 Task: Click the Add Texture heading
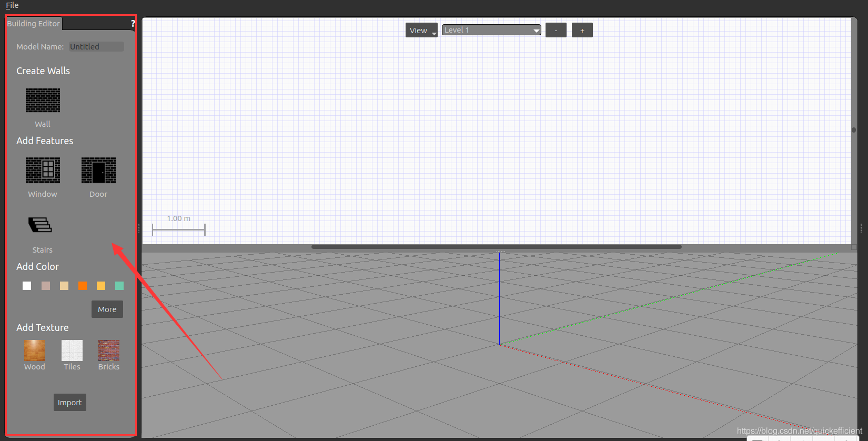43,328
